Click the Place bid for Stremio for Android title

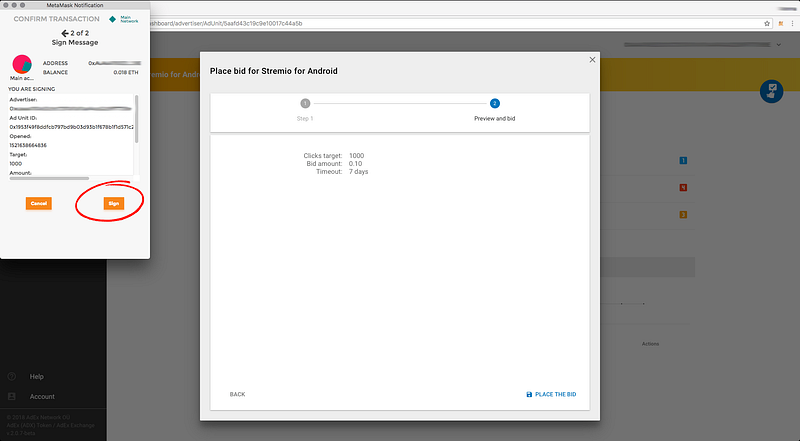coord(274,71)
